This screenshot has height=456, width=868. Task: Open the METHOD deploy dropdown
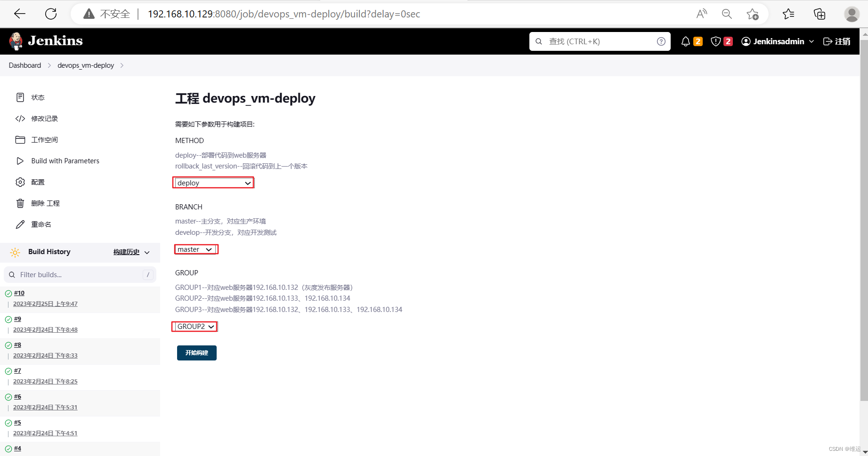point(213,183)
